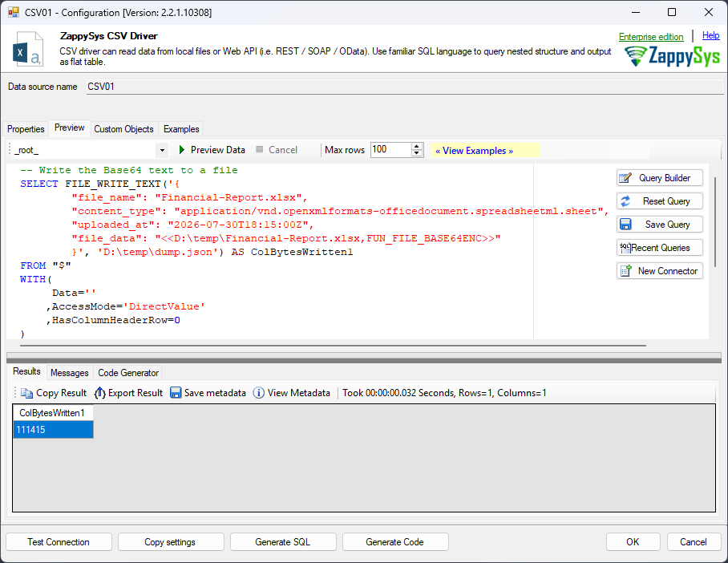728x563 pixels.
Task: Click the WITH( keyword line
Action: (36, 279)
